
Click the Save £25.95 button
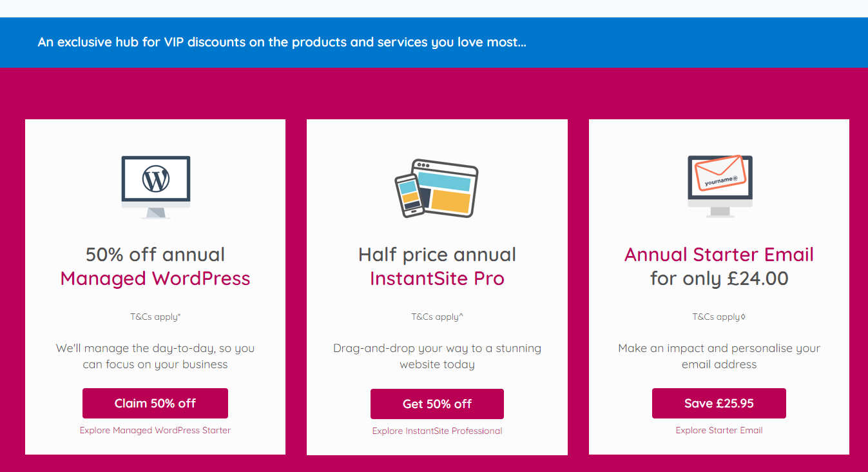click(x=719, y=404)
